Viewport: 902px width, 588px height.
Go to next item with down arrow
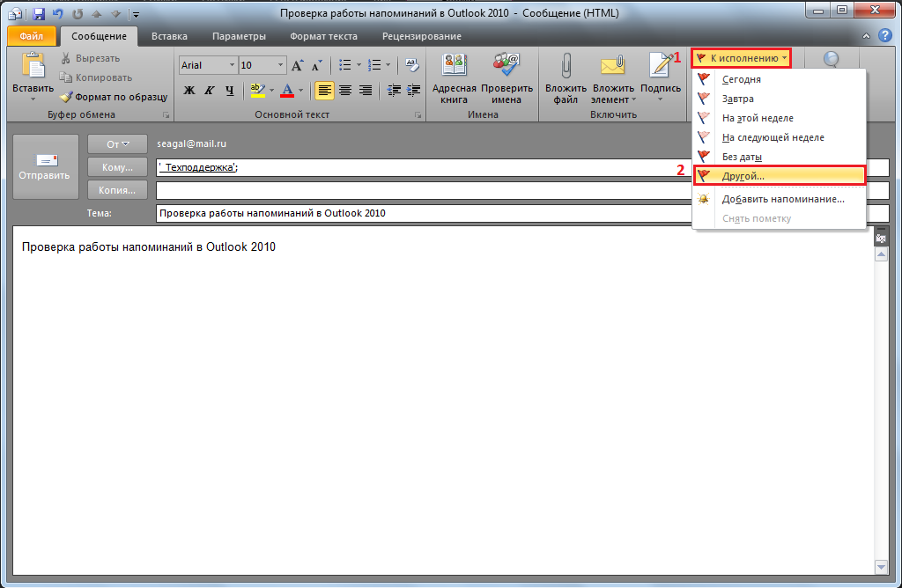coord(115,14)
